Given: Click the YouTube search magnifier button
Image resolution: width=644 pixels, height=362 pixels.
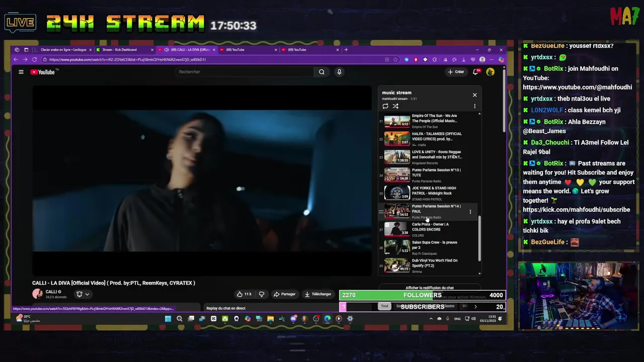Looking at the screenshot, I should point(321,72).
